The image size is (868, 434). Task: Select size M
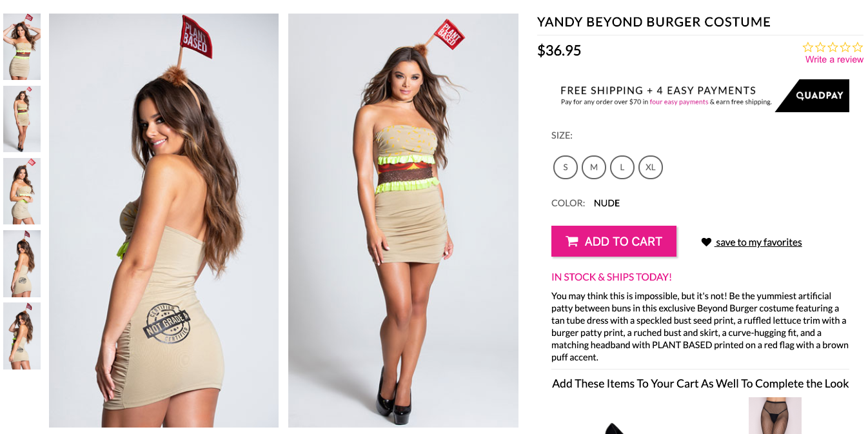[x=594, y=167]
